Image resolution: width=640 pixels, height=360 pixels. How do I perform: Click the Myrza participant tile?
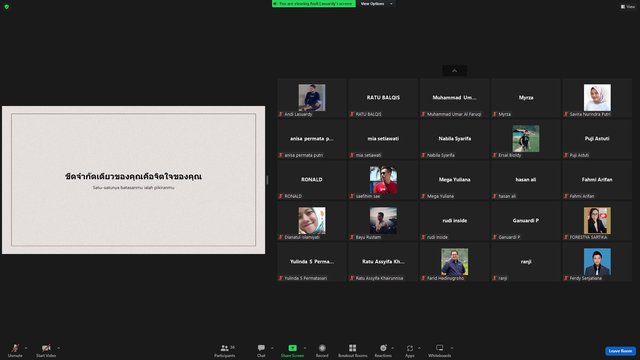pyautogui.click(x=526, y=98)
